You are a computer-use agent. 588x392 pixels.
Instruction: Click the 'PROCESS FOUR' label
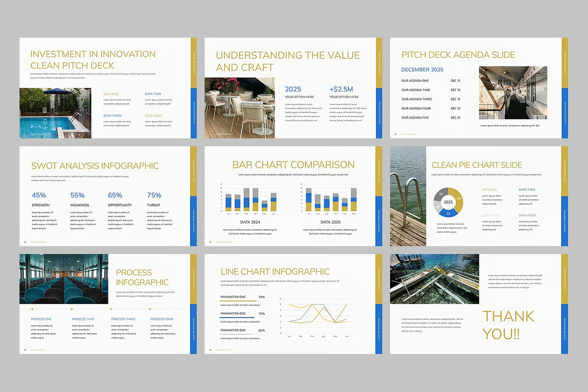162,319
